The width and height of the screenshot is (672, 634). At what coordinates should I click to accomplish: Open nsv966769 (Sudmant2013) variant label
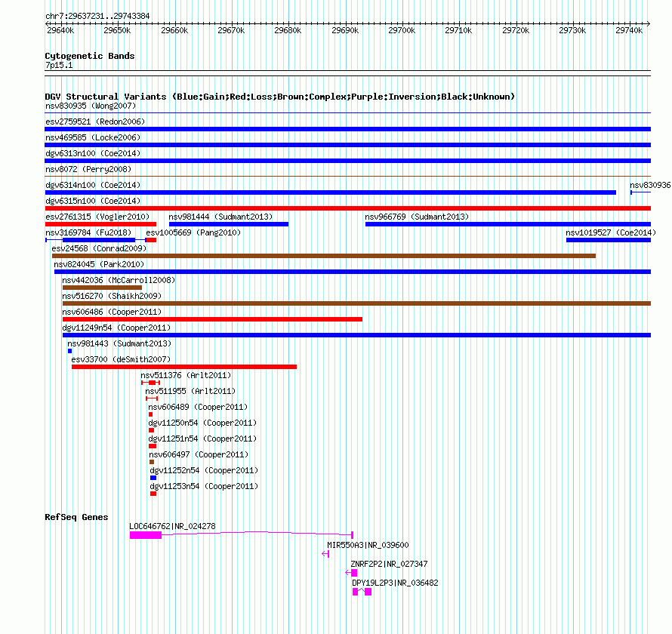(x=417, y=217)
